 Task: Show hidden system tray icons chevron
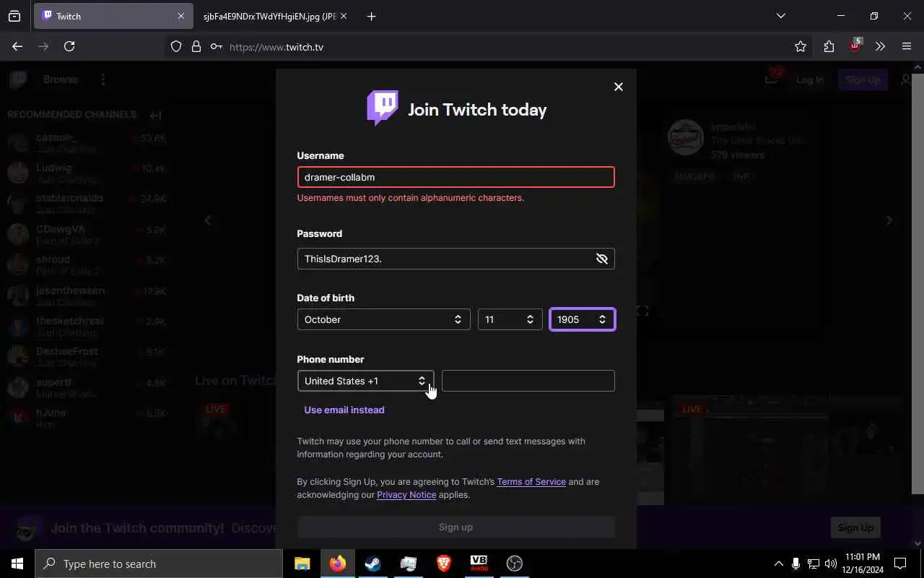[778, 564]
